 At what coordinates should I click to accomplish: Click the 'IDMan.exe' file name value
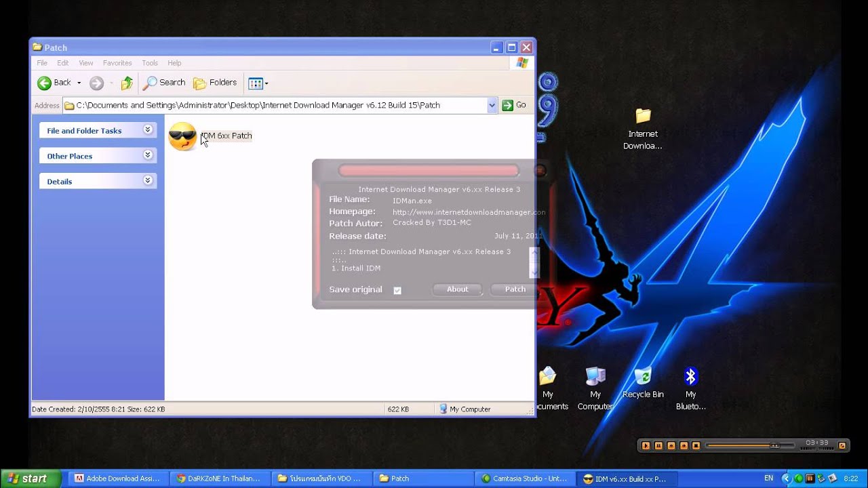412,201
